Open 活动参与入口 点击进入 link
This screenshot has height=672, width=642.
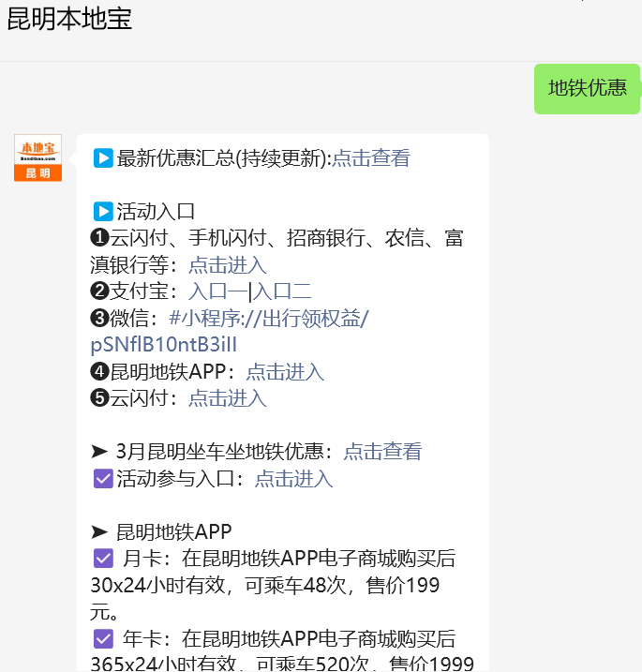click(x=293, y=479)
